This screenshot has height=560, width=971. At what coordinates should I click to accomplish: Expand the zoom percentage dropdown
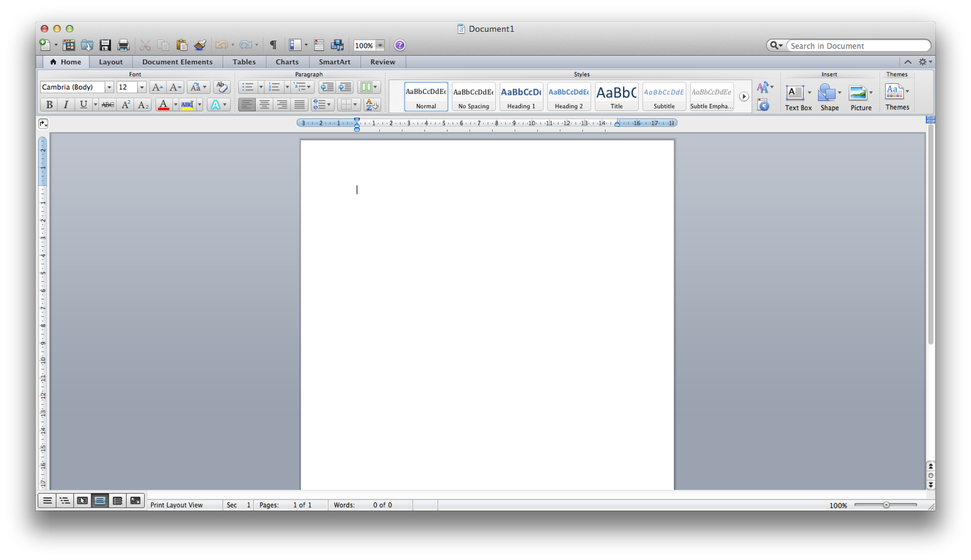coord(380,45)
